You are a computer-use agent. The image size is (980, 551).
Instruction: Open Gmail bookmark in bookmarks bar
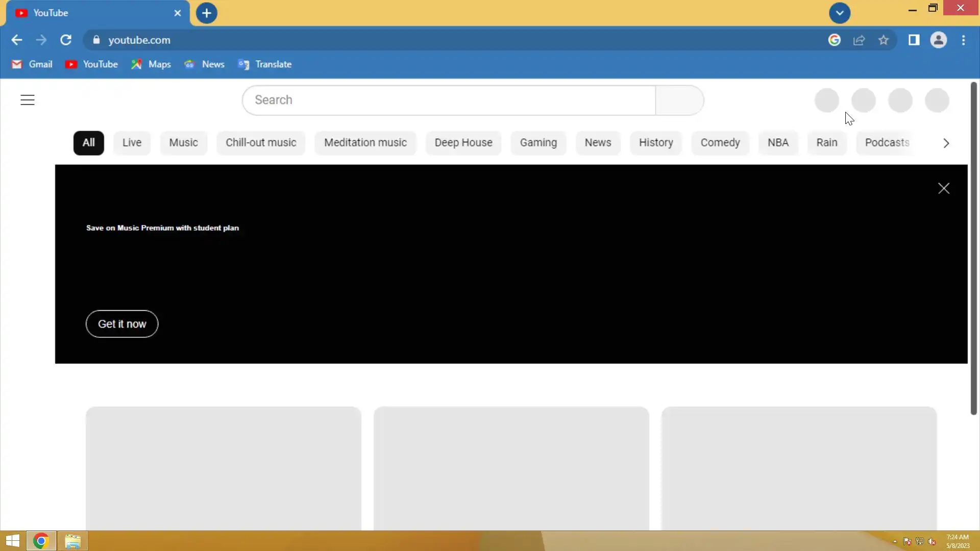pyautogui.click(x=32, y=64)
